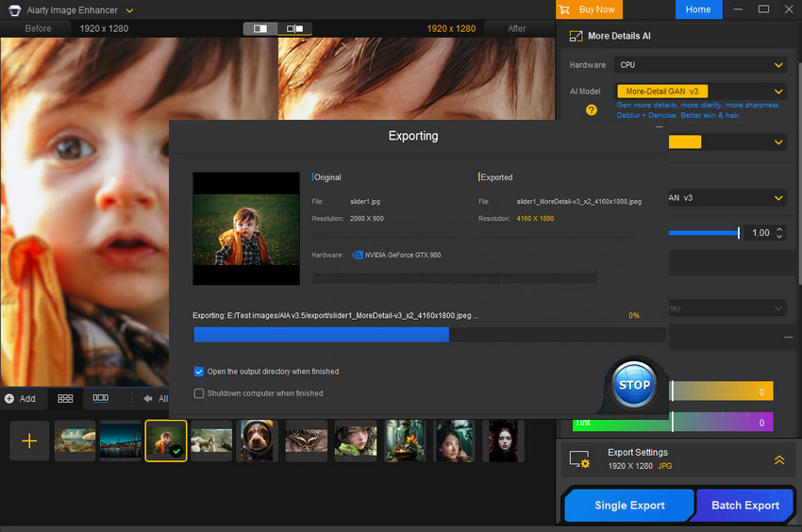The height and width of the screenshot is (532, 802).
Task: Open the AI Model More-Detail GAN v3 dropdown
Action: pyautogui.click(x=700, y=91)
